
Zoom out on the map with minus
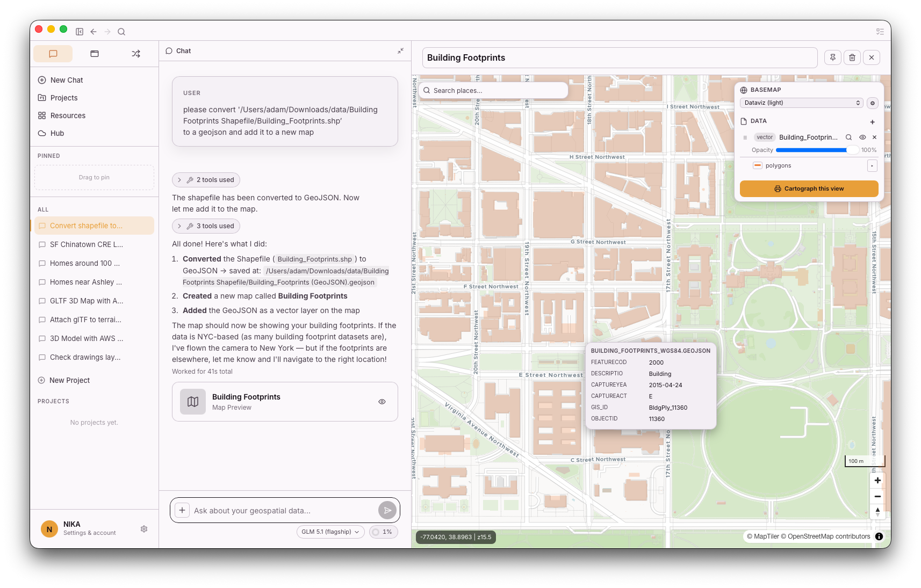click(x=877, y=496)
